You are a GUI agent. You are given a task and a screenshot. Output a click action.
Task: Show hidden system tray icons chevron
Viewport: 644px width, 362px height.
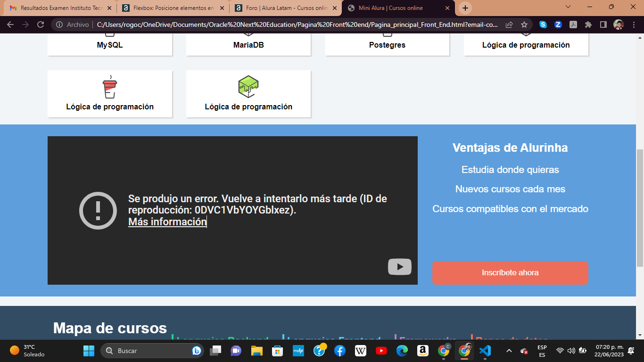pyautogui.click(x=509, y=351)
